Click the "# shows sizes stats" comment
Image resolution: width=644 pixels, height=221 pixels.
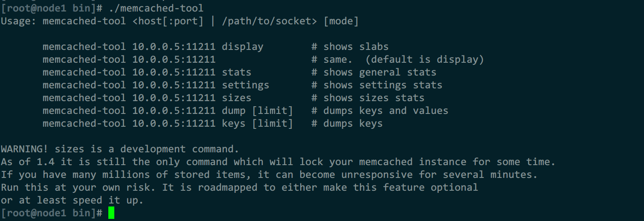pyautogui.click(x=368, y=98)
